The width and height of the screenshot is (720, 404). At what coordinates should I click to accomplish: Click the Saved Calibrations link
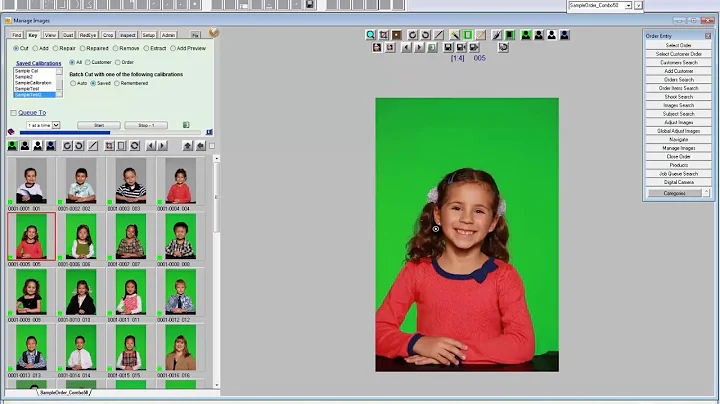pyautogui.click(x=39, y=63)
